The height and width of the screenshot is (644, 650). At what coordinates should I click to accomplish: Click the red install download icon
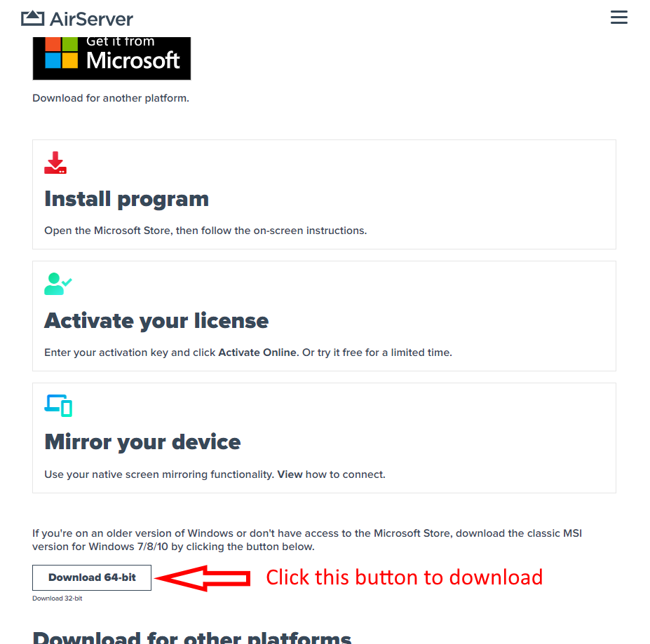coord(55,163)
